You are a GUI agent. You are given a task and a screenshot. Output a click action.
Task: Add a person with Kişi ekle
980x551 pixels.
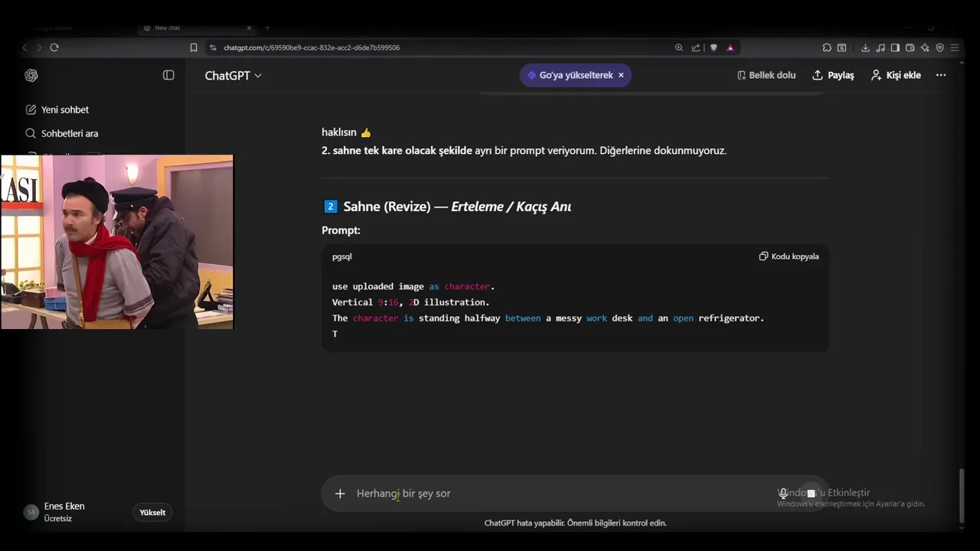[x=896, y=75]
